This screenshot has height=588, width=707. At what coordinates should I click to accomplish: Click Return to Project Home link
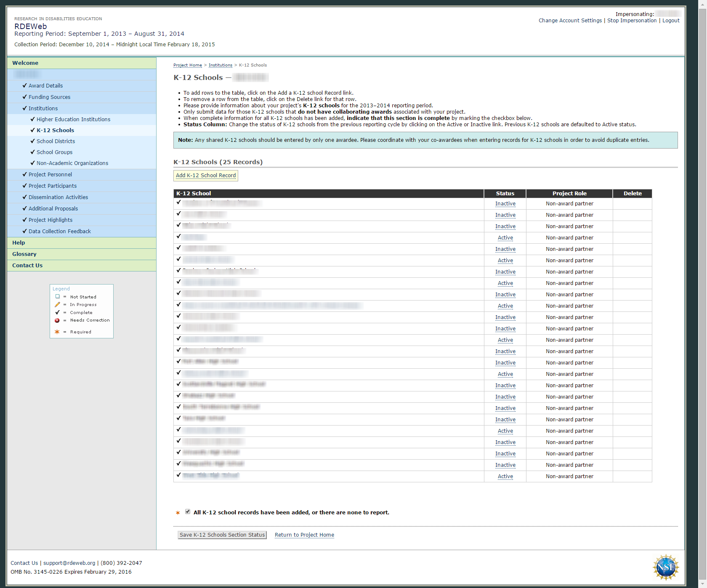tap(304, 535)
